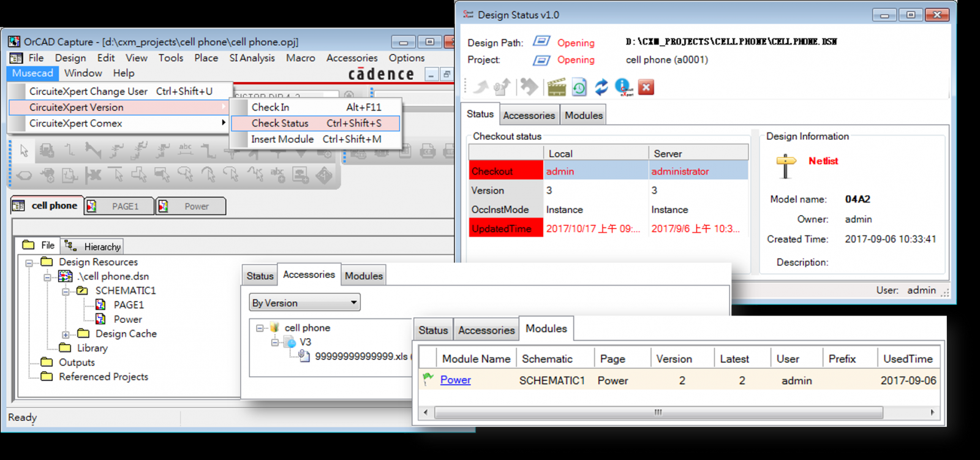
Task: Click the off-page connector hexagon tool
Action: (24, 176)
